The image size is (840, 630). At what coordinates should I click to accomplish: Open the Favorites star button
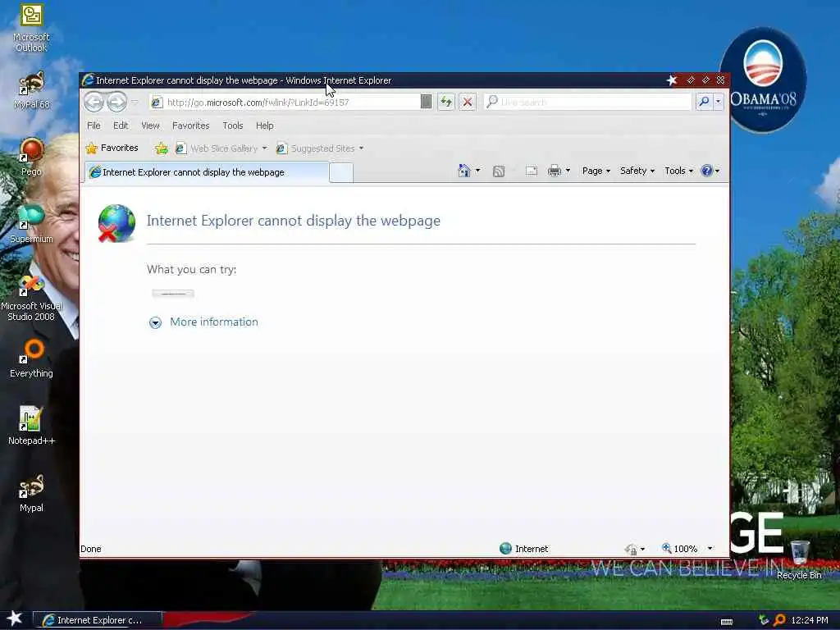coord(112,148)
